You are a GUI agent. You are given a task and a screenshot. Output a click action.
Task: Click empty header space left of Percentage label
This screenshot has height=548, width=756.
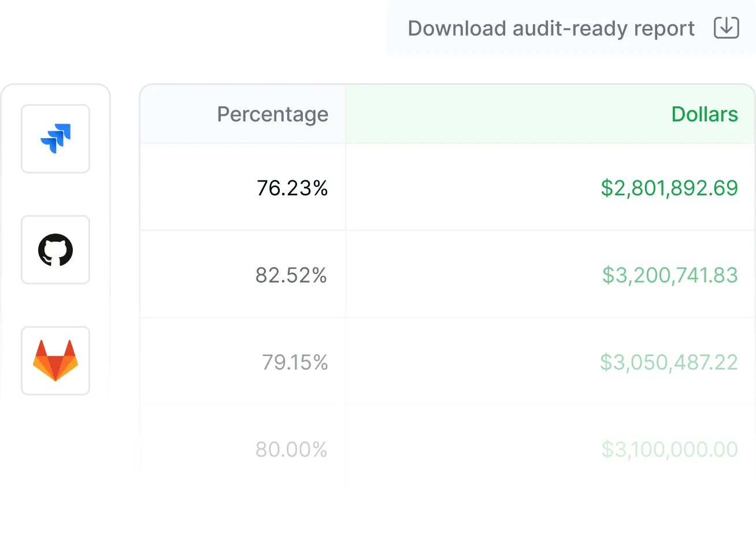click(176, 114)
